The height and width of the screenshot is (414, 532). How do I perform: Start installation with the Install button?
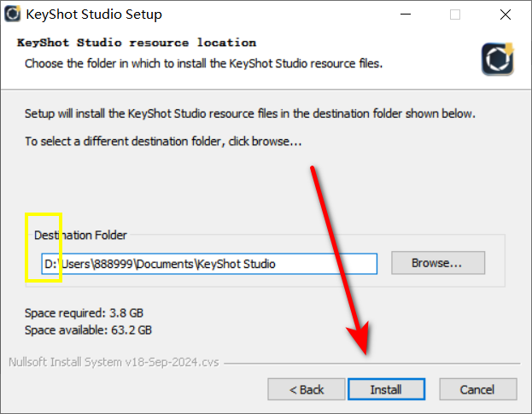[x=387, y=389]
